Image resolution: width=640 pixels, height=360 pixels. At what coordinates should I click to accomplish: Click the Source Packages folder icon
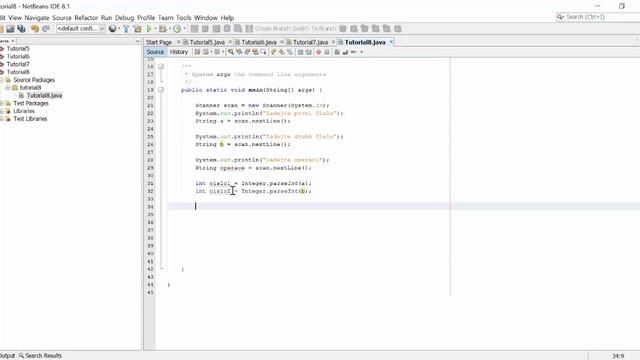[8, 80]
